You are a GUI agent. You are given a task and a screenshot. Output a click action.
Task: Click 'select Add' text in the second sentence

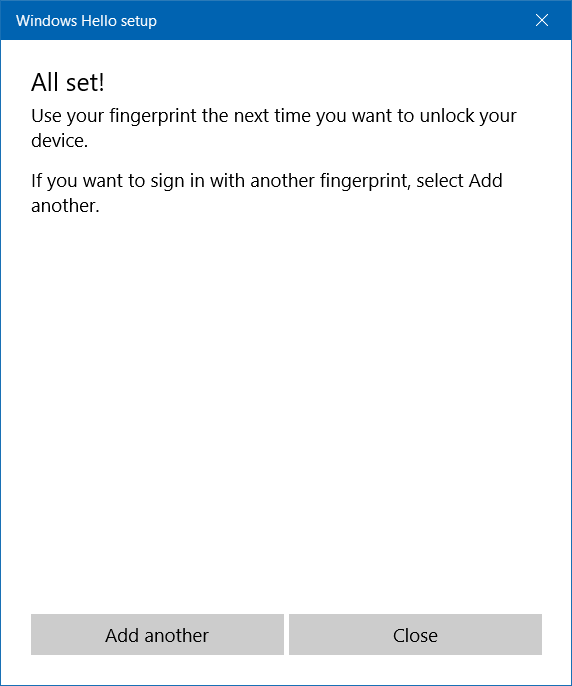click(459, 180)
